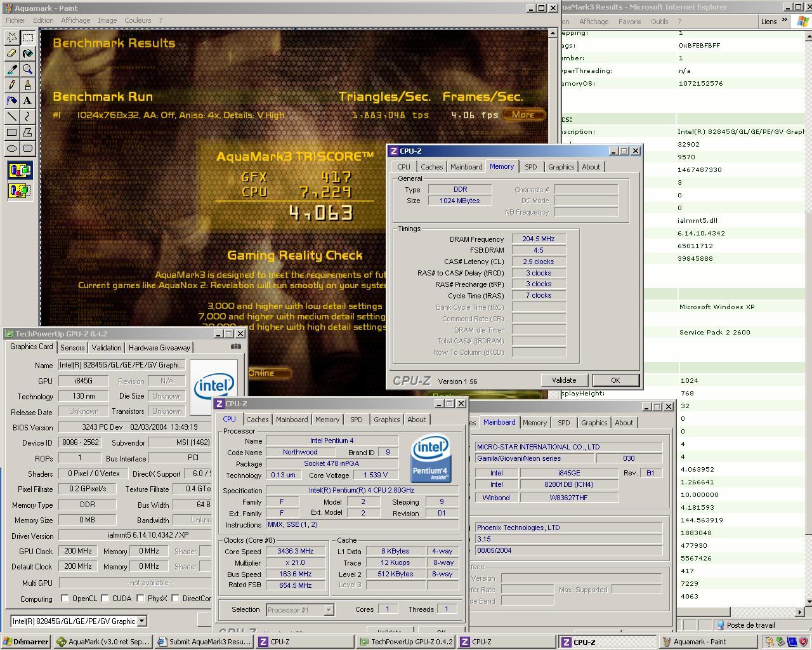Switch to Caches tab in CPU-Z Memory window
The image size is (812, 650).
(x=431, y=167)
